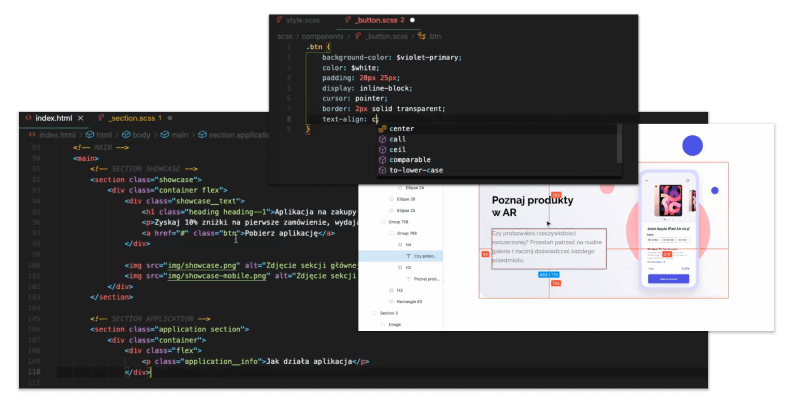Click 'scss' in the button breadcrumb

coord(284,36)
